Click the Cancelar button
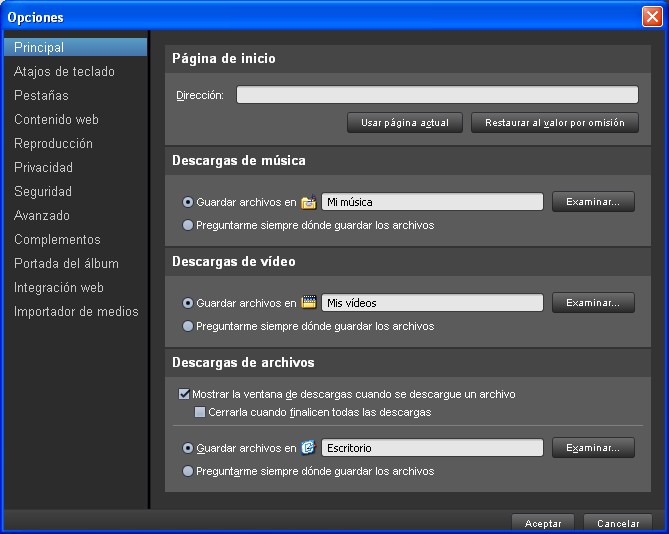Viewport: 669px width, 534px height. click(618, 523)
